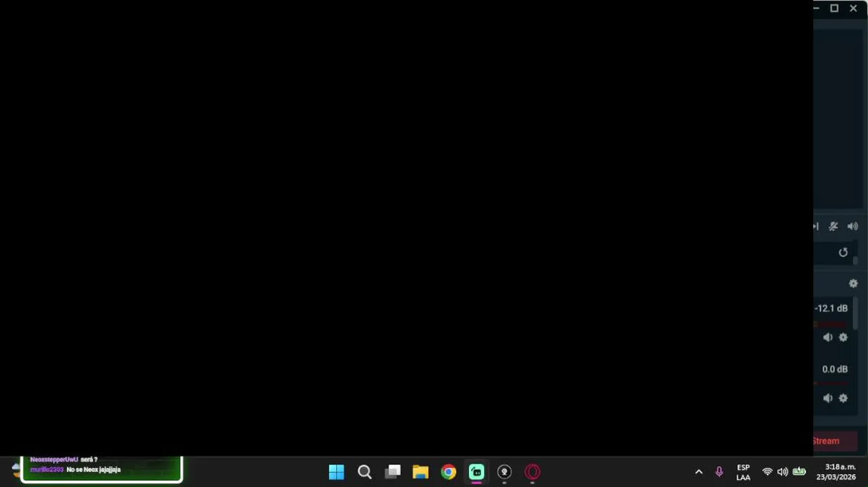This screenshot has width=868, height=487.
Task: Open the Wi-Fi network tray icon
Action: [x=767, y=472]
